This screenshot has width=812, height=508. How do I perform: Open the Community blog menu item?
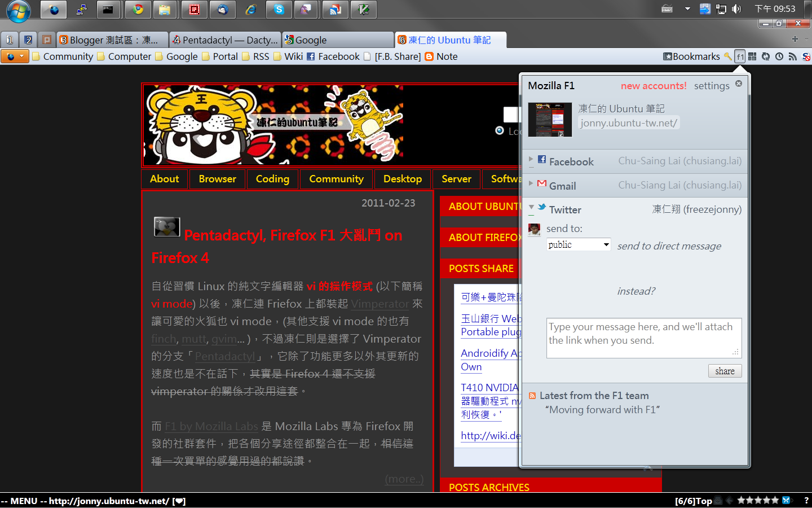click(336, 179)
